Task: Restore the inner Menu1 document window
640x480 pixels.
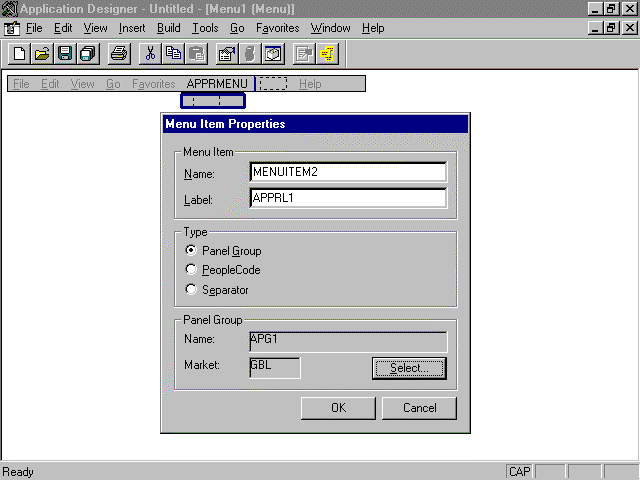Action: [611, 28]
